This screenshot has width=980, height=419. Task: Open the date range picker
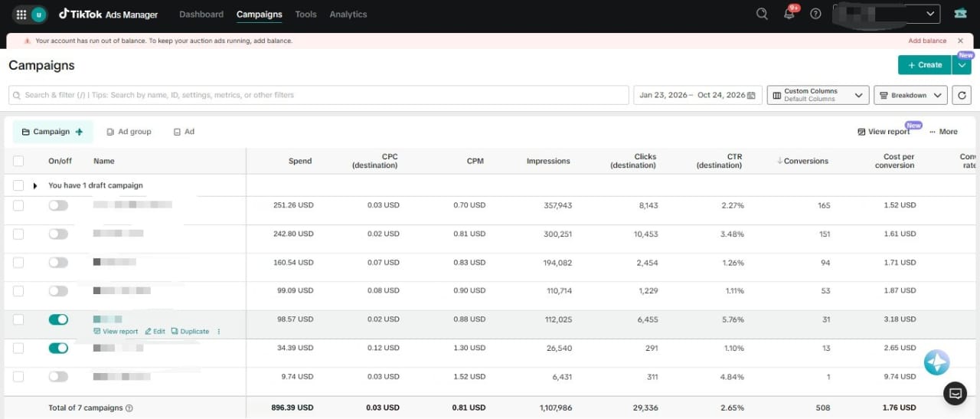pos(697,95)
